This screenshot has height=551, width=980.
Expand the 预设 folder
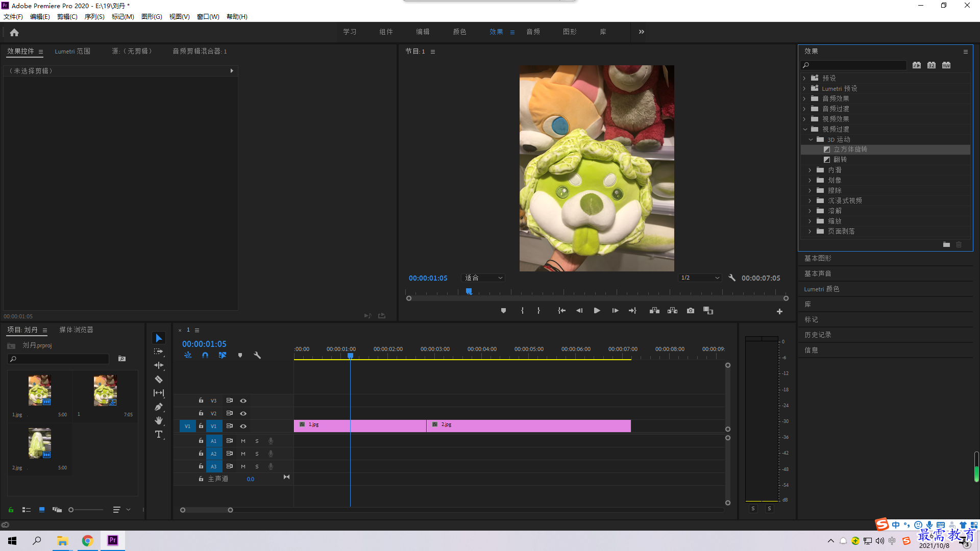click(804, 79)
